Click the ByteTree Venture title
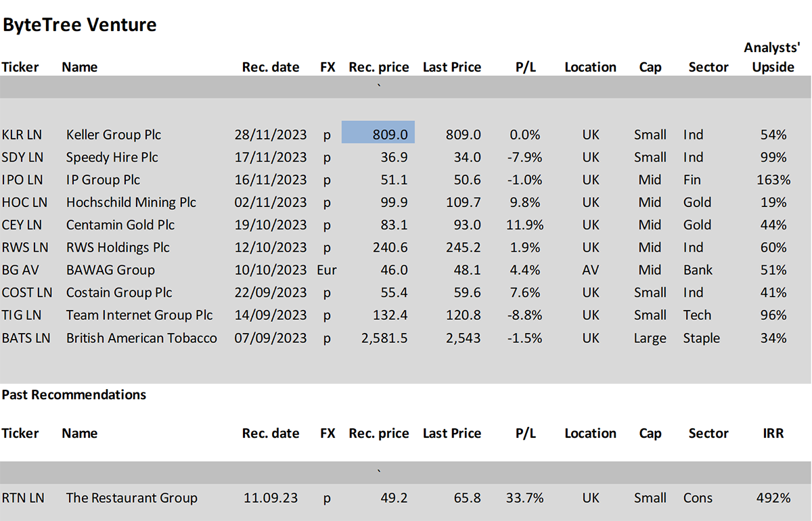 [x=80, y=26]
